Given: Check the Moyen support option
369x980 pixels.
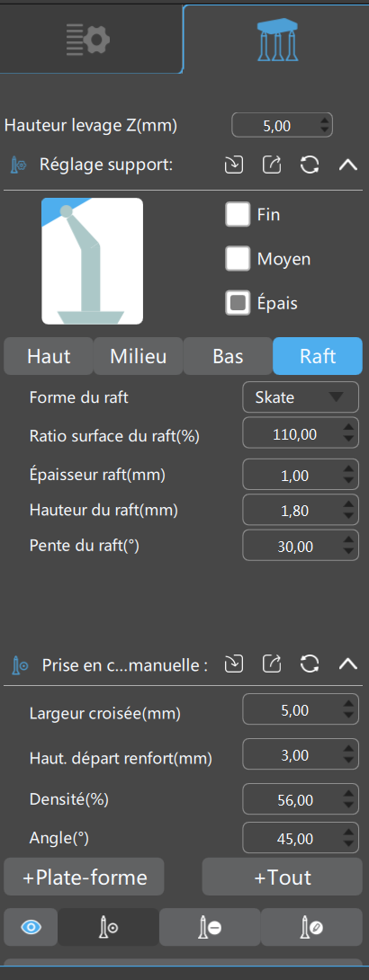Looking at the screenshot, I should [238, 258].
